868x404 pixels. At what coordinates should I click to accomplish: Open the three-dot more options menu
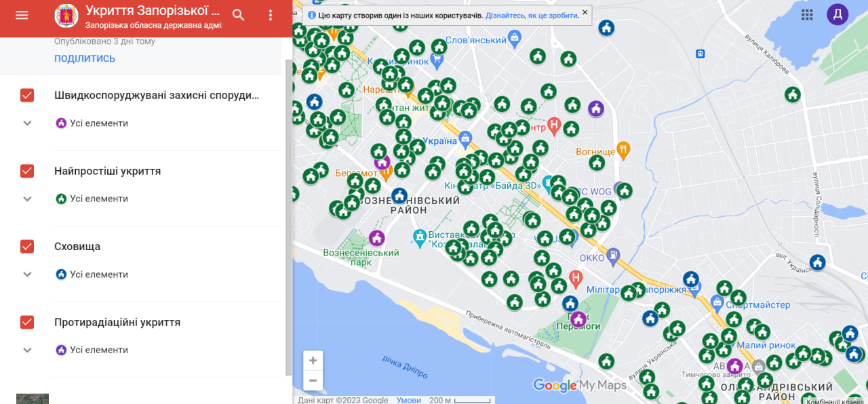tap(271, 15)
